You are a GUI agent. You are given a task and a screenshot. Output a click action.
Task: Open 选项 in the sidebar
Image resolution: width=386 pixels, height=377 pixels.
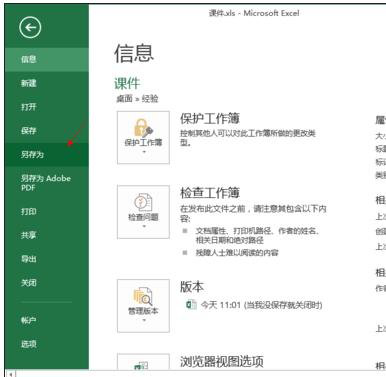[47, 344]
